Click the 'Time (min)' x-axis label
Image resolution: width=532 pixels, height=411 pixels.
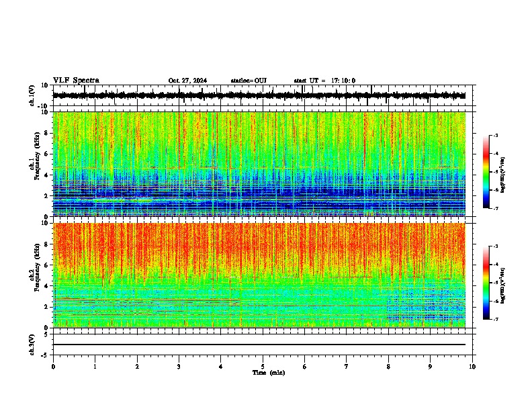269,373
